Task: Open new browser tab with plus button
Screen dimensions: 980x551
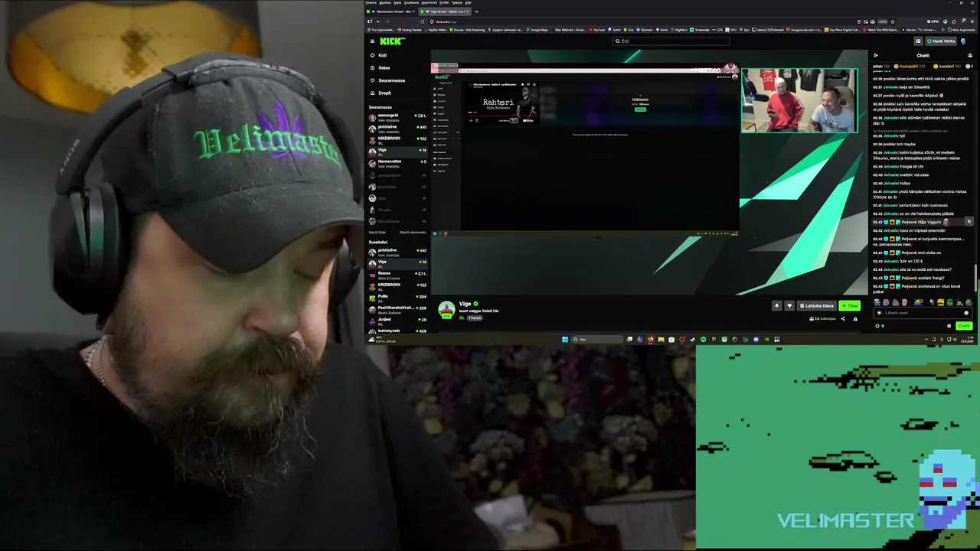Action: [x=476, y=11]
